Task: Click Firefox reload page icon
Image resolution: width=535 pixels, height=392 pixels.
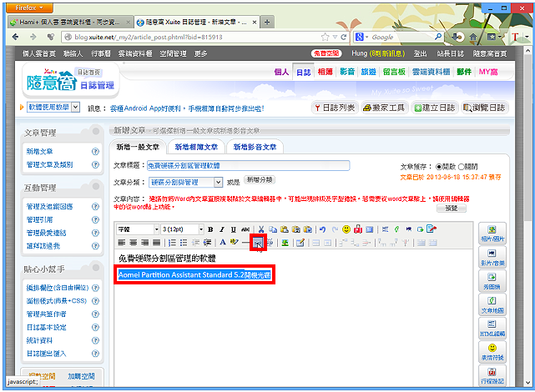Action: pyautogui.click(x=344, y=37)
